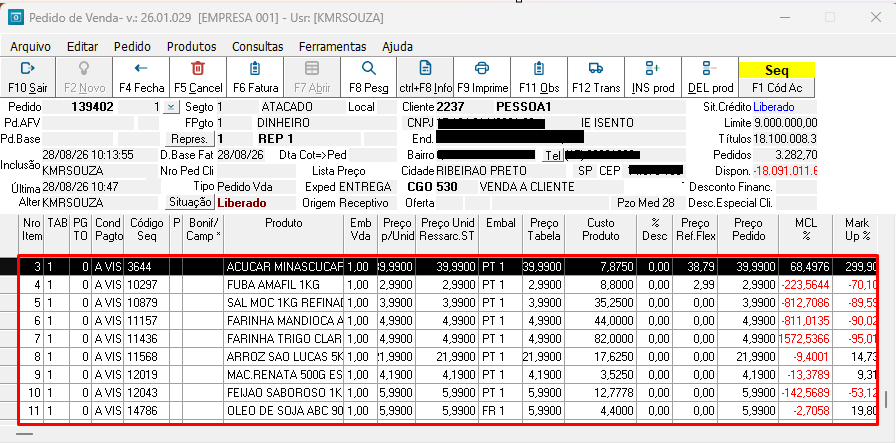Click the F6 Fatura clipboard icon

coord(255,69)
